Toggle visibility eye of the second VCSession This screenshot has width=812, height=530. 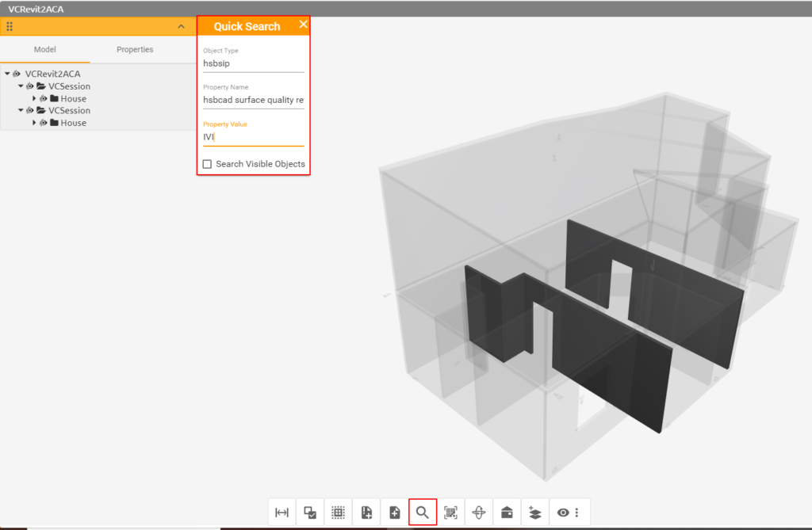(x=30, y=110)
